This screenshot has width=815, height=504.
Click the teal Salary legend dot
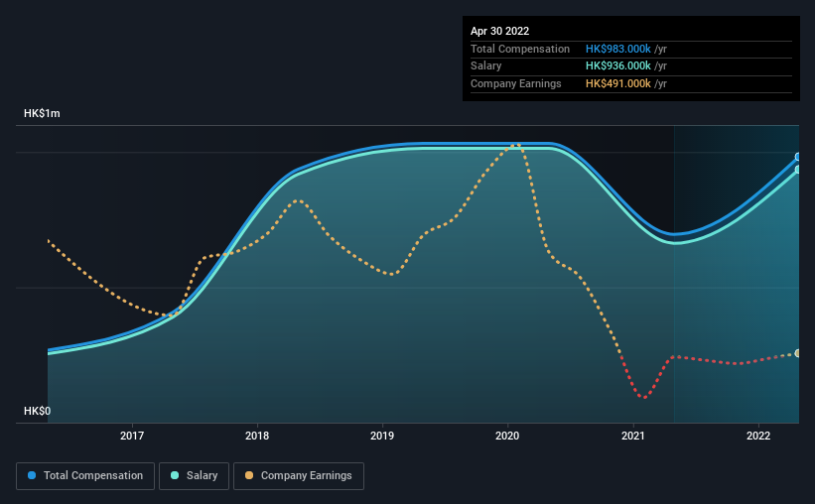(175, 475)
